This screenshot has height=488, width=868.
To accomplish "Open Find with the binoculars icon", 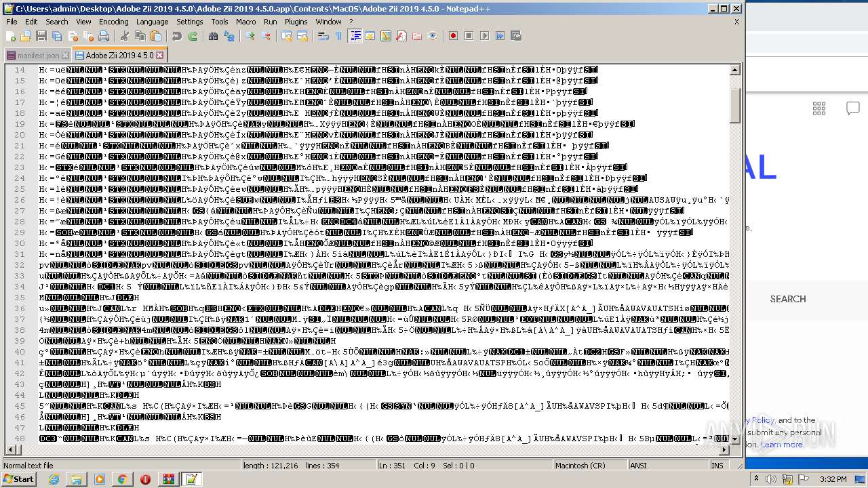I will pos(214,36).
